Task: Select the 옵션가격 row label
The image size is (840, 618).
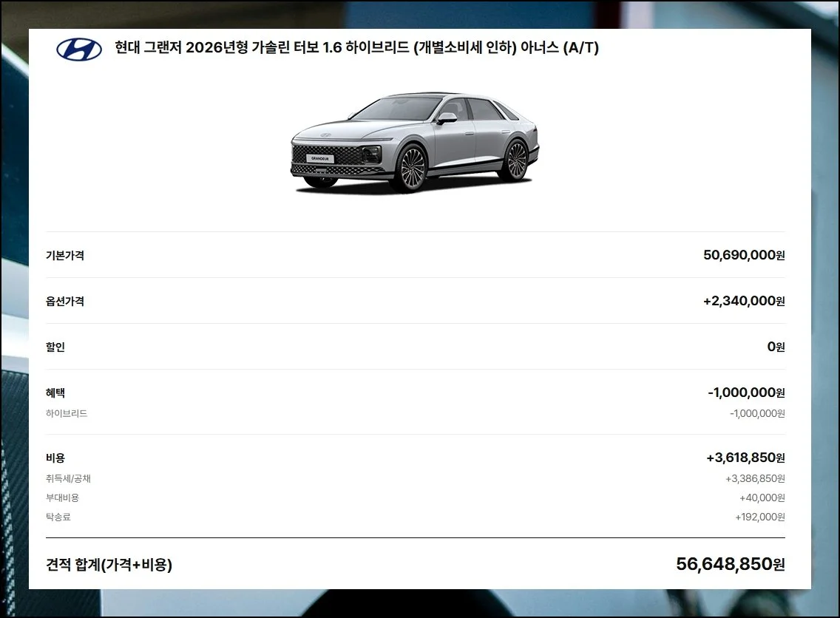Action: (65, 302)
